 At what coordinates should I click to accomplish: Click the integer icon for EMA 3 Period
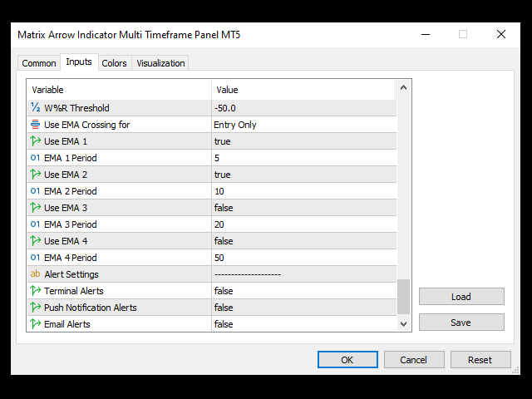35,224
